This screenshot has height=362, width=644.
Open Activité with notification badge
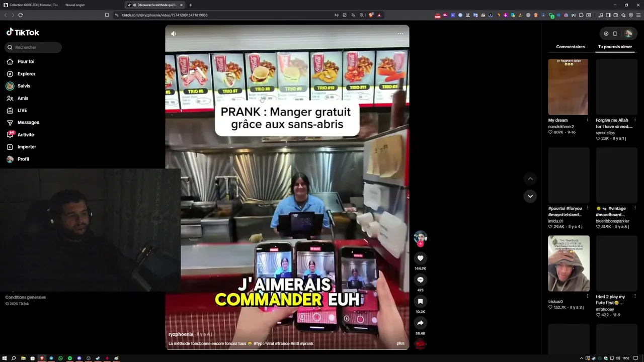pyautogui.click(x=21, y=135)
